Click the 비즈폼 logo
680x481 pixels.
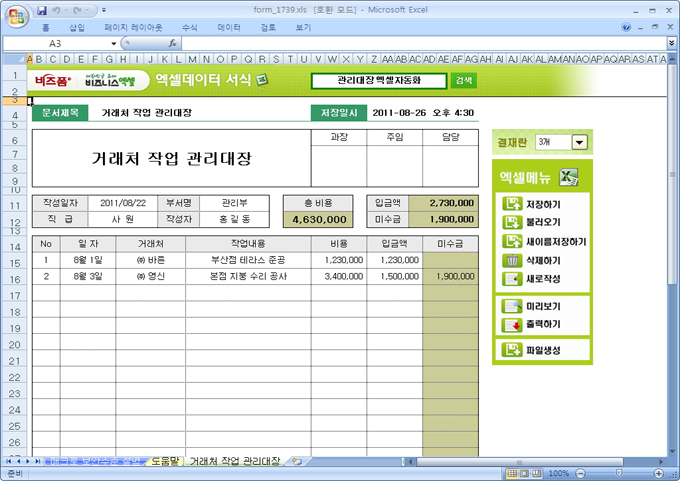[52, 81]
